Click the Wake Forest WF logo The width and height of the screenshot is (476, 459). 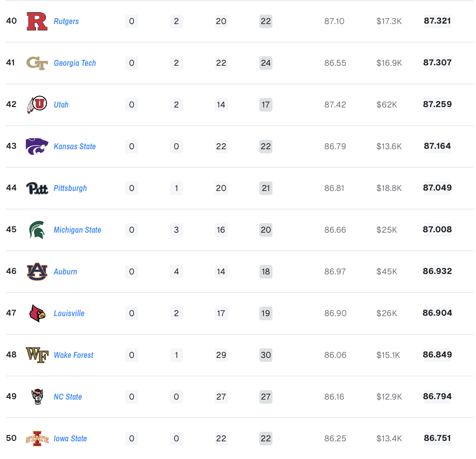(x=37, y=355)
